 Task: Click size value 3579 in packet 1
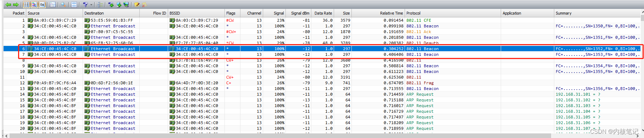(x=345, y=20)
